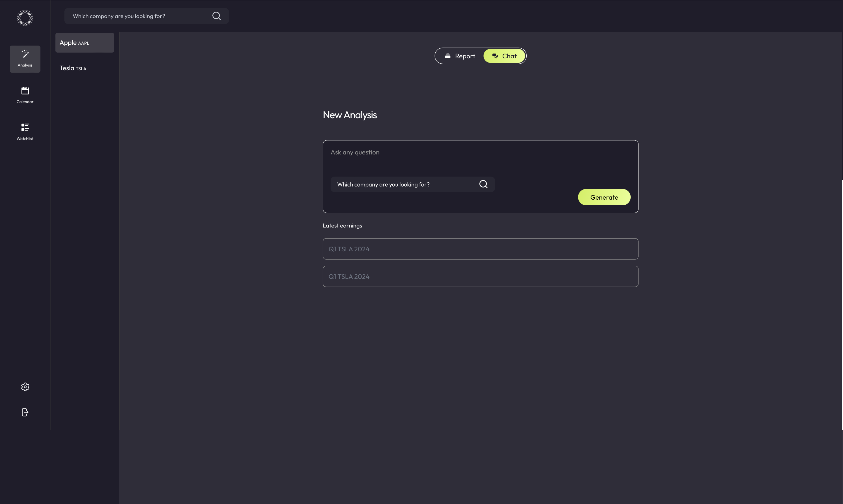Select Apple AAPL from the list

(x=85, y=43)
